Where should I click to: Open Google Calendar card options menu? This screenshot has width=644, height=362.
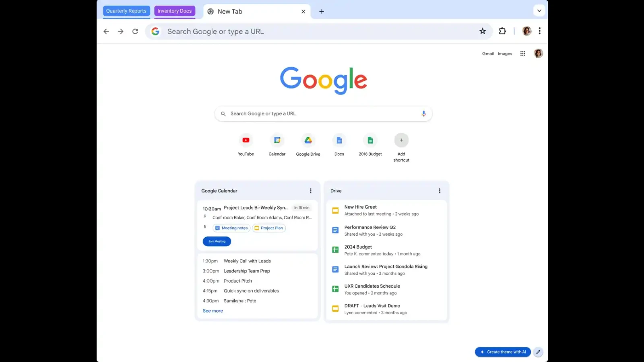(311, 191)
